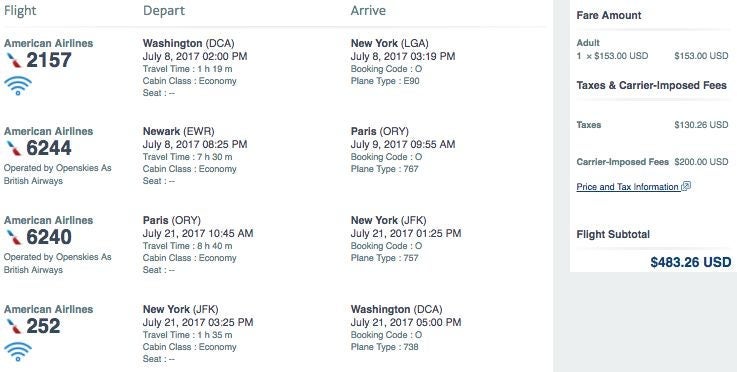
Task: Click the Carrier-Imposed Fees $200.00 amount
Action: [701, 162]
